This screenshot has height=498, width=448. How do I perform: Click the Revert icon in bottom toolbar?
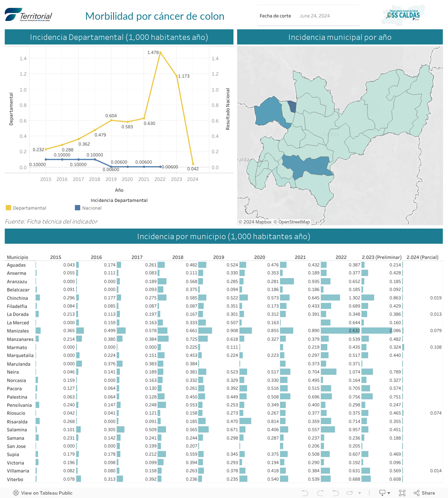335,493
